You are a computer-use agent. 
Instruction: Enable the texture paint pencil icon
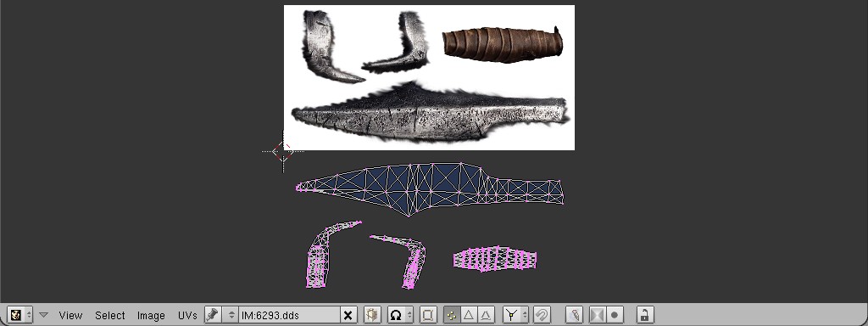(574, 315)
